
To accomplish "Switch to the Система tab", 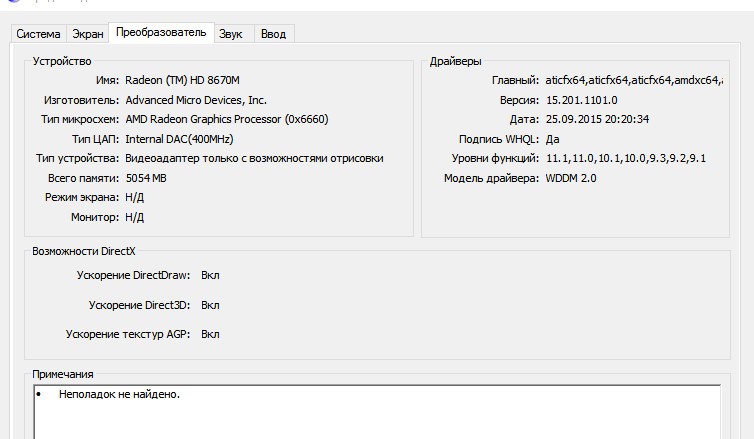I will [x=38, y=34].
